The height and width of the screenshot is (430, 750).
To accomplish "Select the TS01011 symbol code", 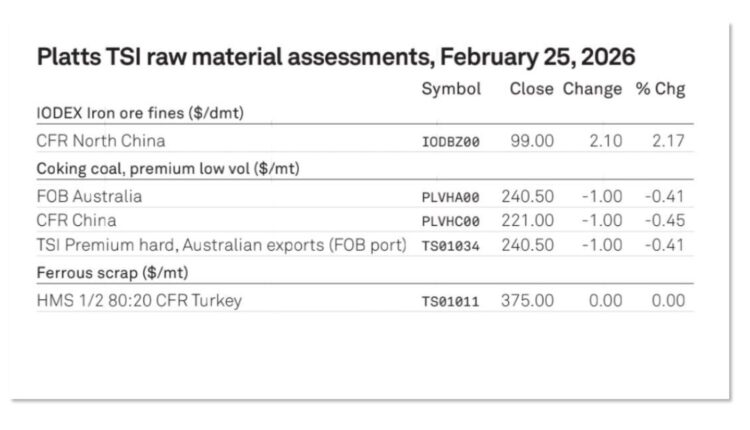I will tap(451, 301).
